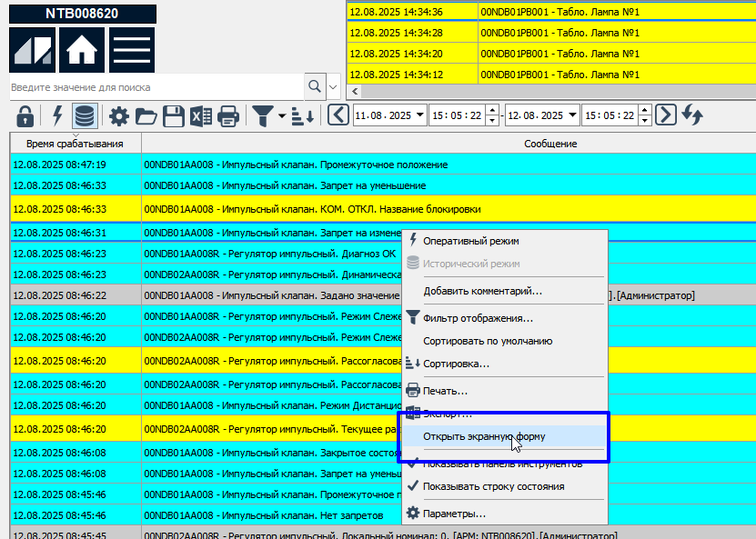Image resolution: width=756 pixels, height=539 pixels.
Task: Click 'Время срабатывания' column header
Action: pos(76,144)
